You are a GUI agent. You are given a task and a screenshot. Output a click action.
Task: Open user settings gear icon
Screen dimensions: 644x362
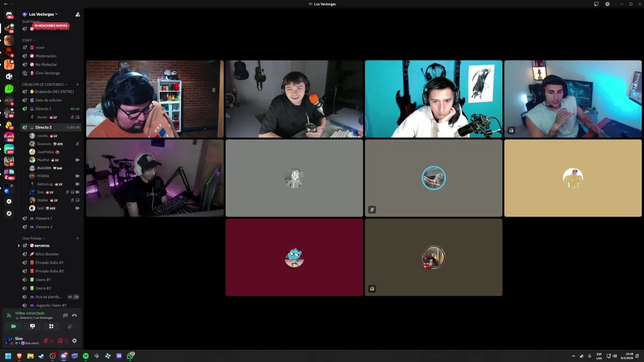(x=74, y=340)
